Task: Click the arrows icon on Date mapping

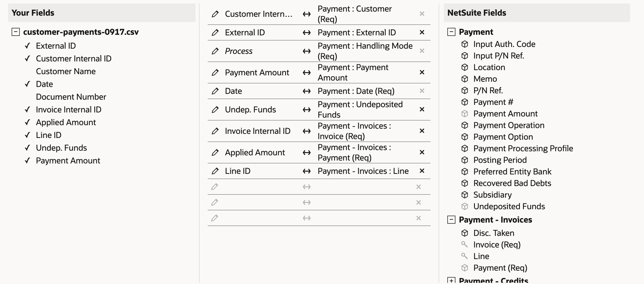Action: click(307, 91)
